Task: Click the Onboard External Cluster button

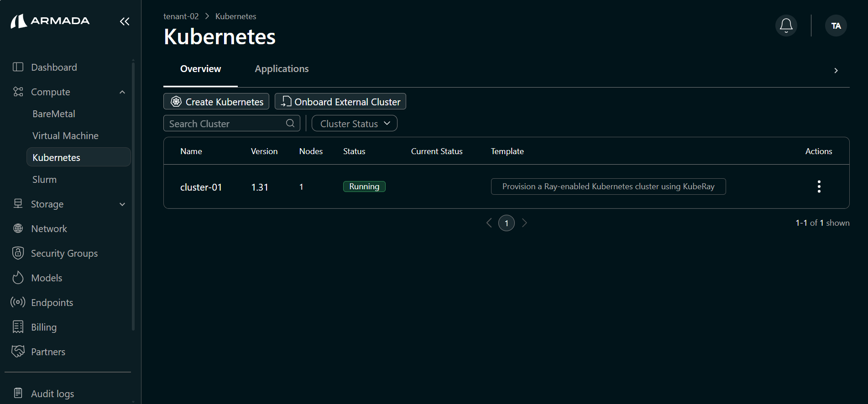Action: pyautogui.click(x=340, y=101)
